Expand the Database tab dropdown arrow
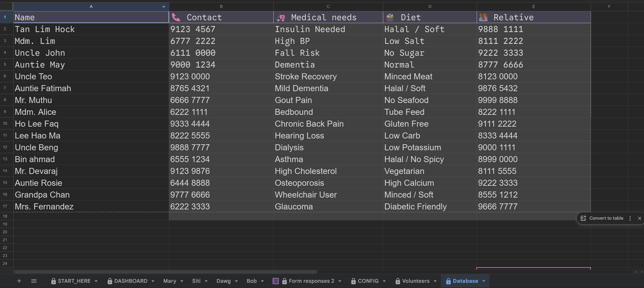644x288 pixels. [x=484, y=281]
